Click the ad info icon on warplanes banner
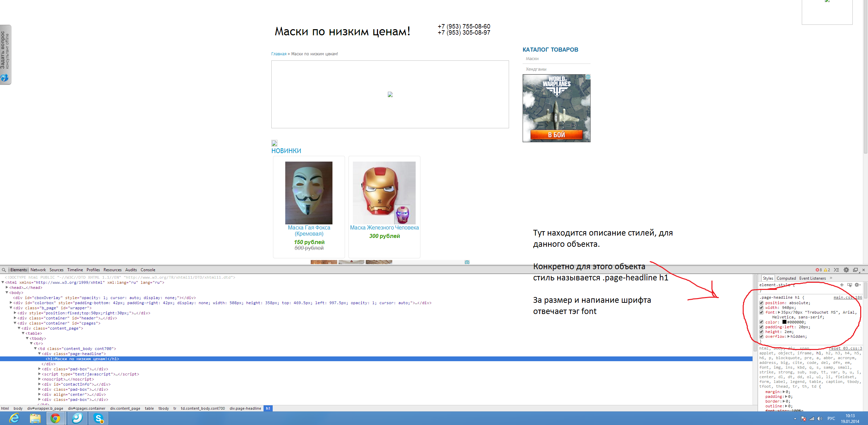 click(x=588, y=77)
